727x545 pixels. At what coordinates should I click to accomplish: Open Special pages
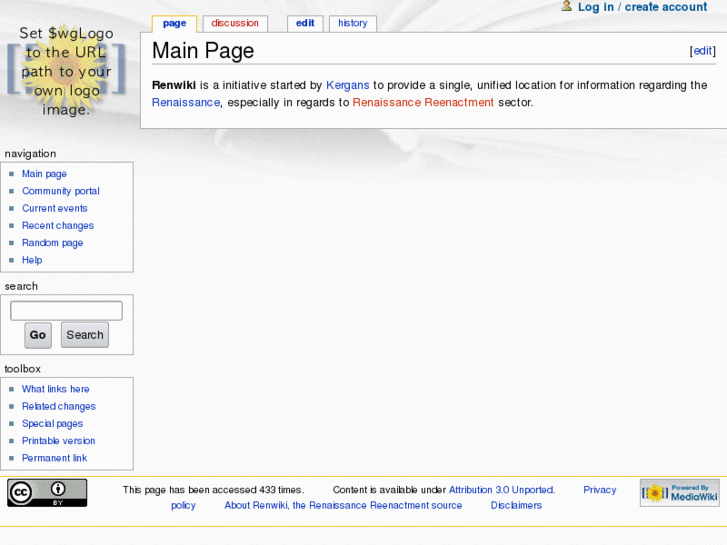tap(52, 423)
